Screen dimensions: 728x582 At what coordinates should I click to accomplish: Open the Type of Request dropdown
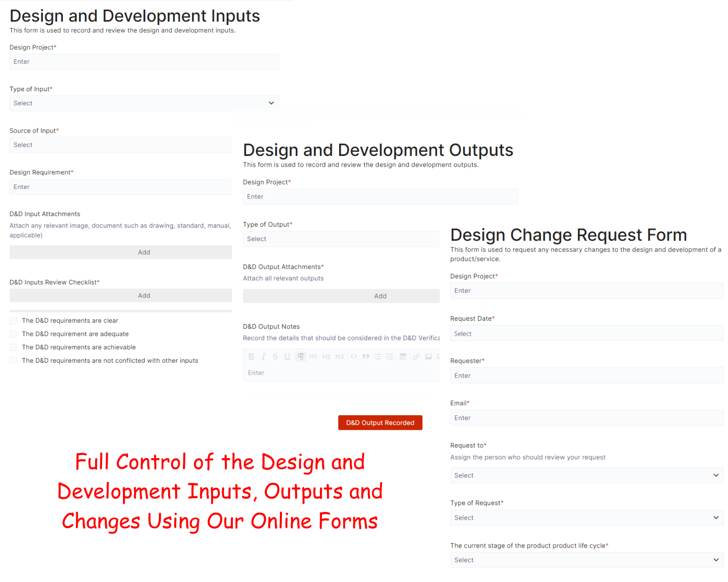point(586,518)
